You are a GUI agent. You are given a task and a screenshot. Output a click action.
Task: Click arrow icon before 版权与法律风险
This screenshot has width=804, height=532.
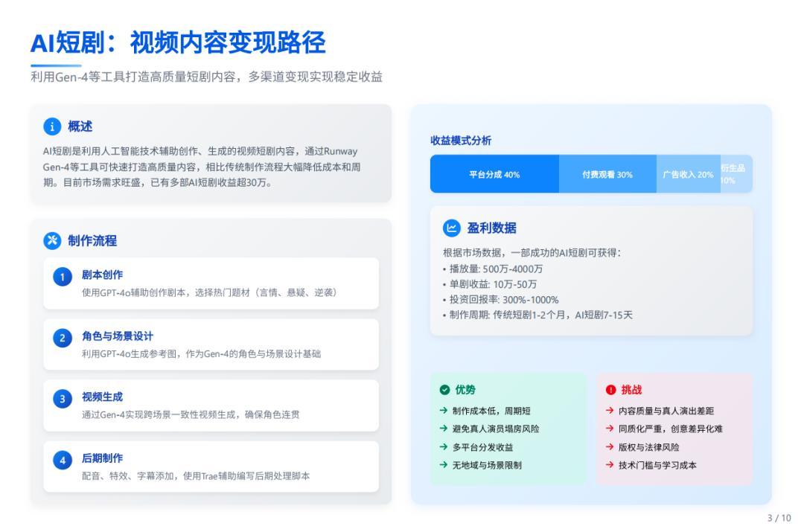(x=610, y=447)
